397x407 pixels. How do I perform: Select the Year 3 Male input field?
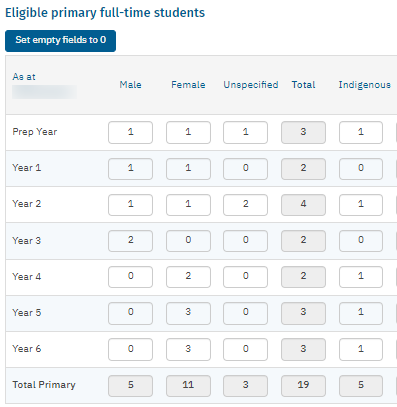130,241
